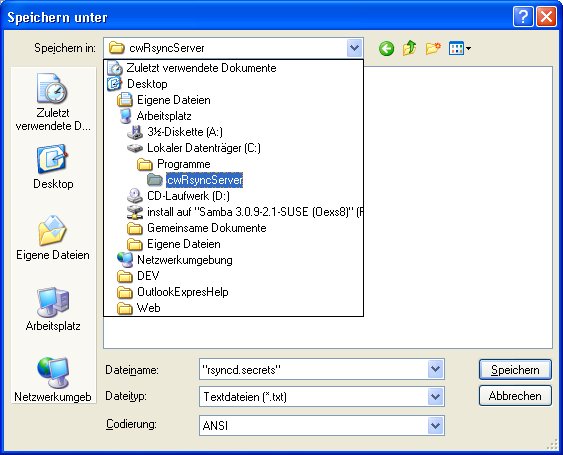Click the green Back arrow icon
The width and height of the screenshot is (563, 455).
click(386, 48)
